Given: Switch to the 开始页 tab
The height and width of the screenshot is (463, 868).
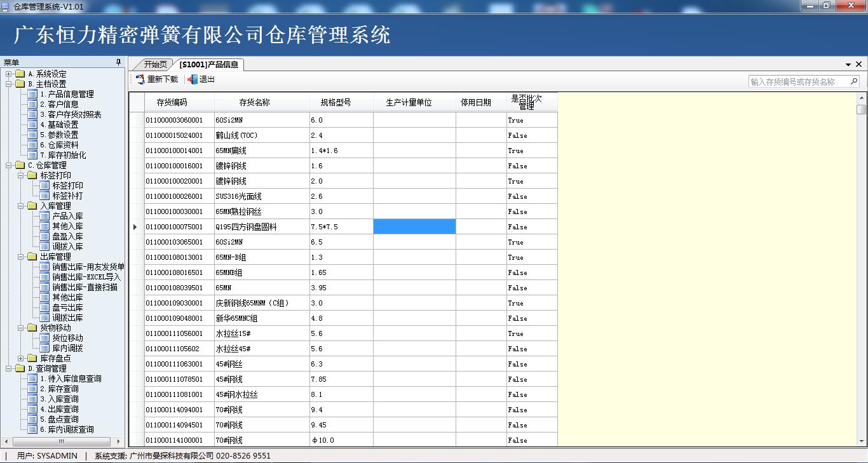Looking at the screenshot, I should 155,64.
